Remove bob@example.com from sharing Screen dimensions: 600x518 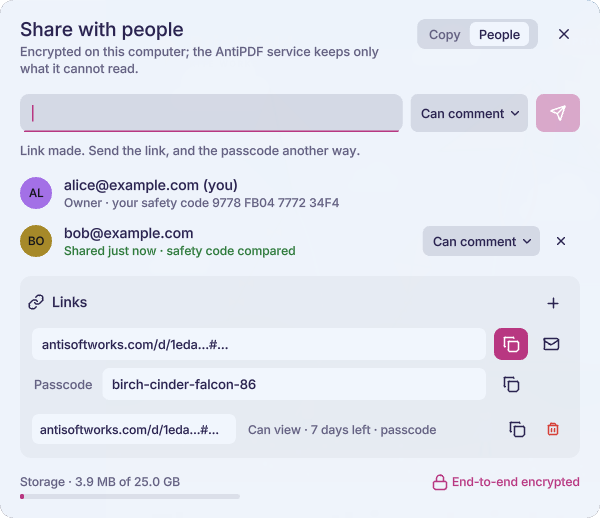click(x=561, y=241)
